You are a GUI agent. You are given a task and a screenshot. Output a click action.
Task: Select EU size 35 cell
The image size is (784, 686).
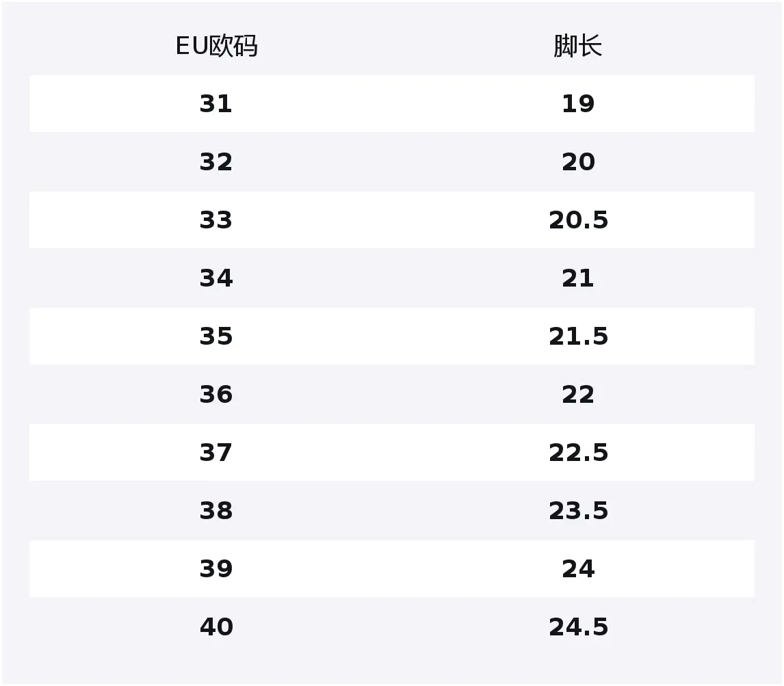(x=216, y=336)
